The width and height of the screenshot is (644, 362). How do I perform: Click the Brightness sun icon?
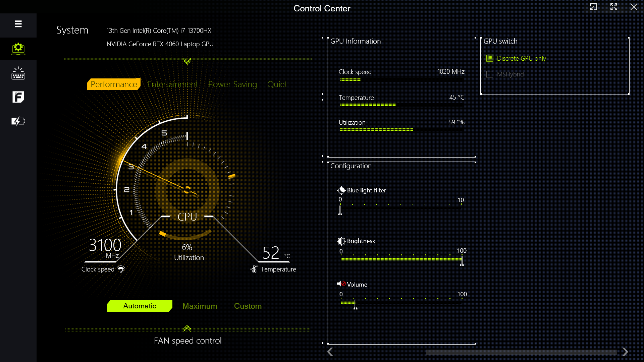click(x=341, y=241)
